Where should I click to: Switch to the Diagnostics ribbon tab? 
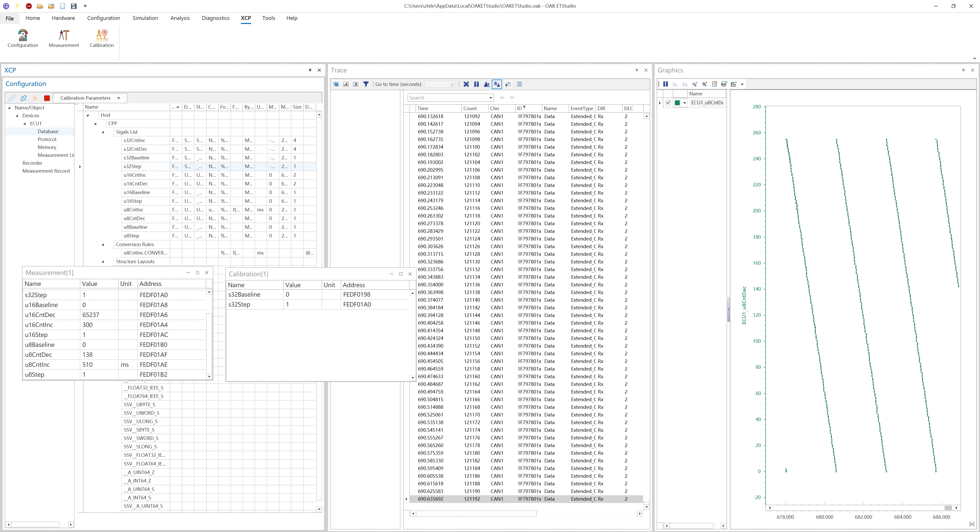pyautogui.click(x=215, y=18)
